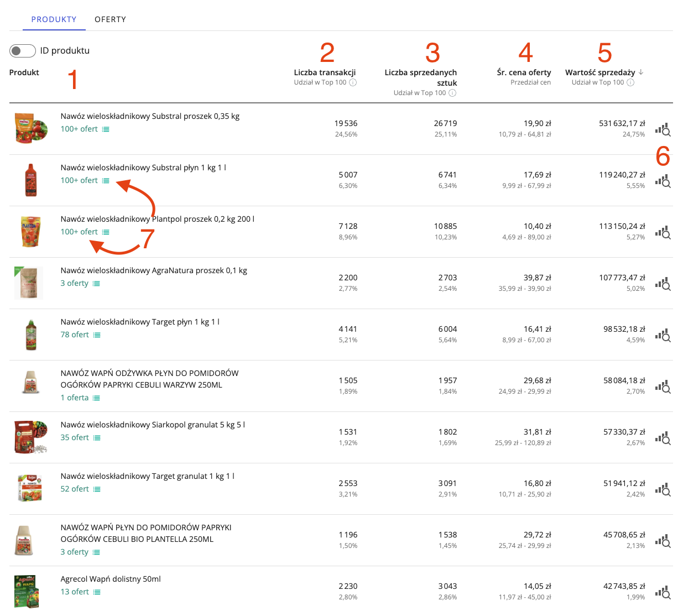
Task: Open analysis icon for Agrecol Wapń dolistny
Action: pyautogui.click(x=663, y=593)
